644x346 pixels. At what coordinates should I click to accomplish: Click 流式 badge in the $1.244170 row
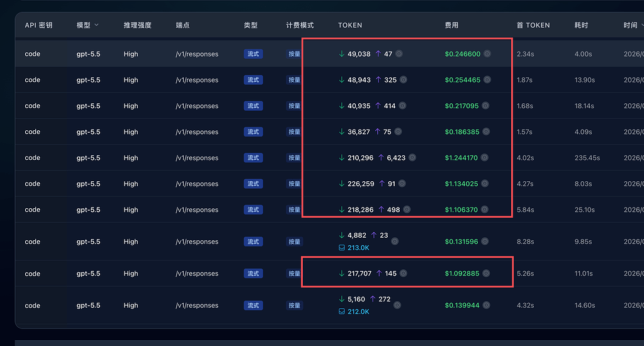[253, 158]
